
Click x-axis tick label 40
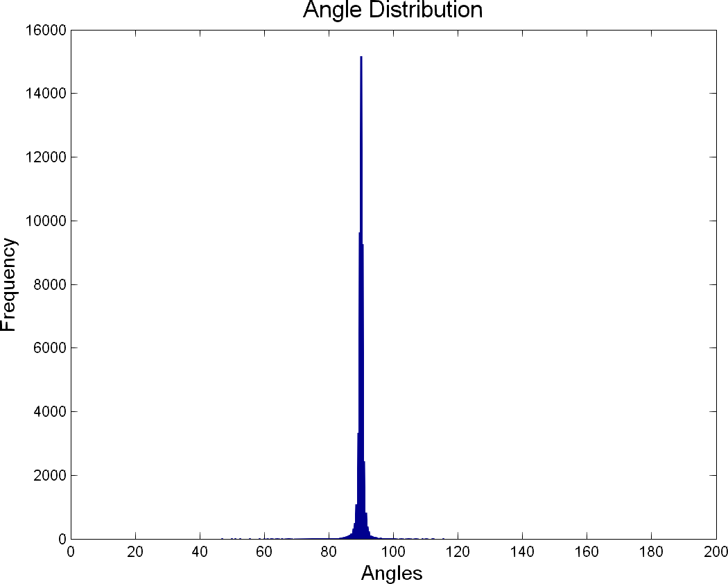click(200, 552)
